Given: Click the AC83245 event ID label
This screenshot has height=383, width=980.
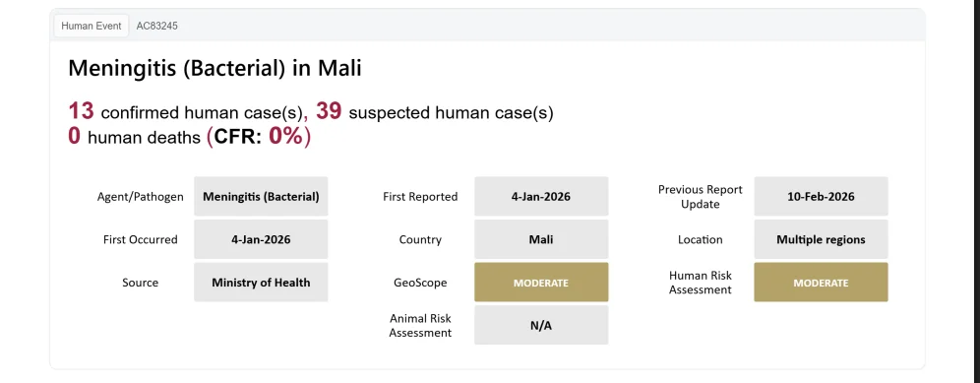Looking at the screenshot, I should (x=156, y=27).
